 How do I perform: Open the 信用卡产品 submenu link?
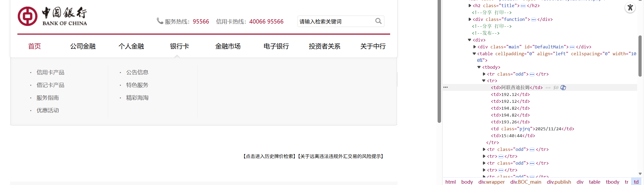[x=50, y=72]
